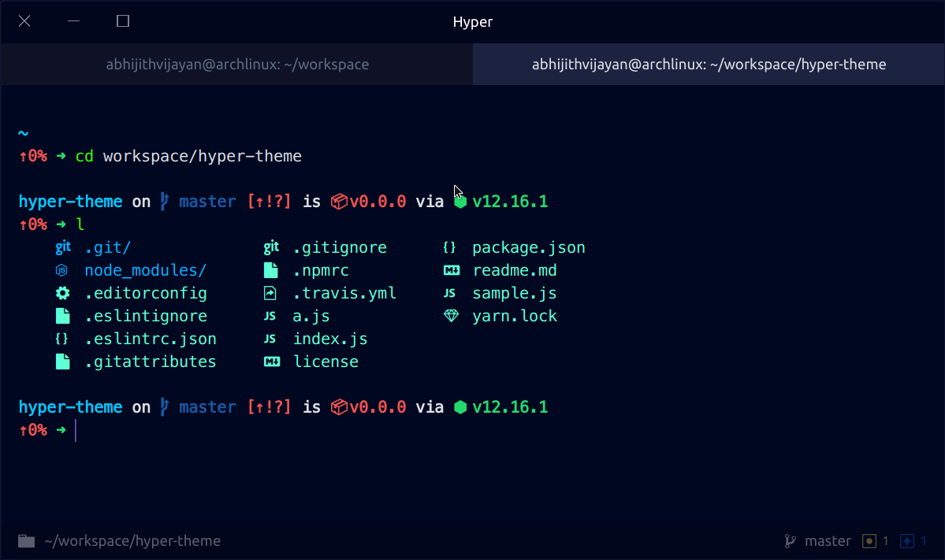Click the ~/workspace/hyper-theme path in status bar
This screenshot has width=945, height=560.
click(132, 541)
